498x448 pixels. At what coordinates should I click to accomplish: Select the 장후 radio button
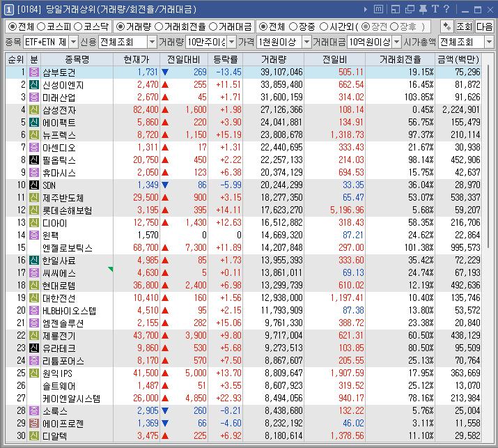click(x=394, y=26)
